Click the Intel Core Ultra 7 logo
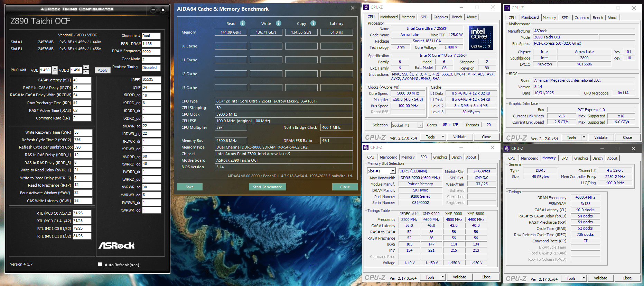Image resolution: width=644 pixels, height=286 pixels. coord(480,38)
